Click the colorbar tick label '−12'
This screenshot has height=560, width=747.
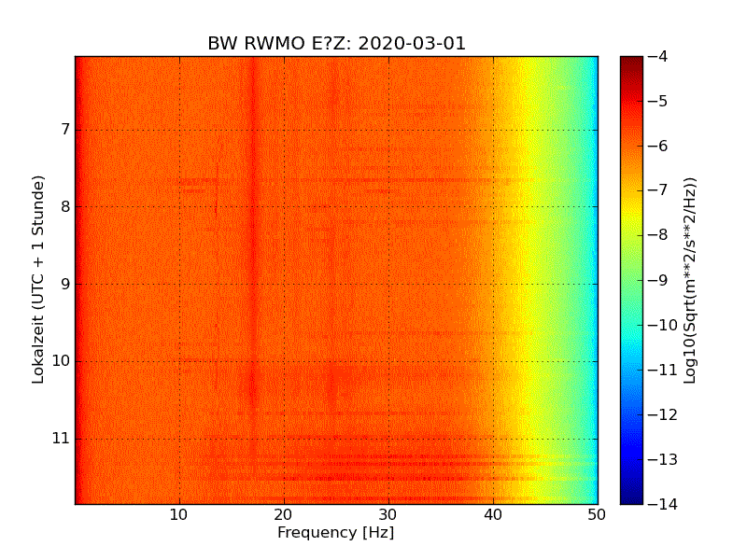point(663,414)
